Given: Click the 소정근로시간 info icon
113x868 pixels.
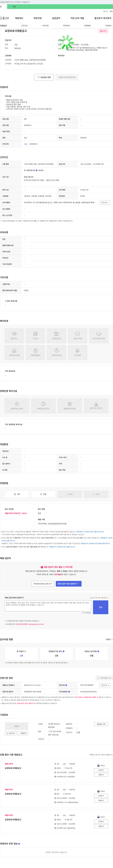Looking at the screenshot, I should (x=37, y=171).
